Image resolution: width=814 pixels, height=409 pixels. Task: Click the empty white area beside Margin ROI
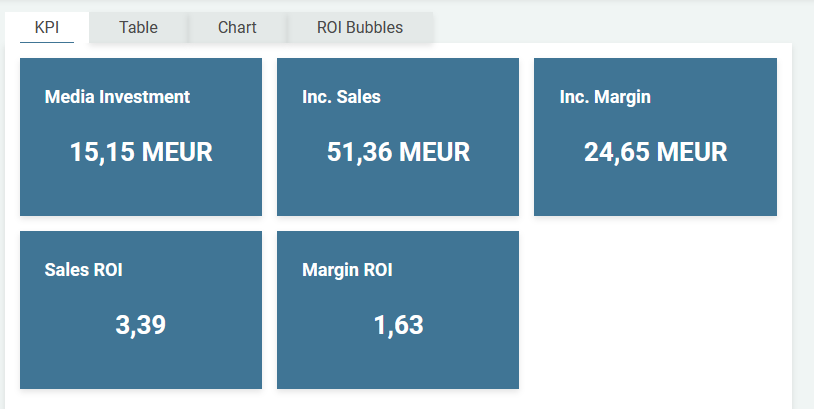(655, 310)
